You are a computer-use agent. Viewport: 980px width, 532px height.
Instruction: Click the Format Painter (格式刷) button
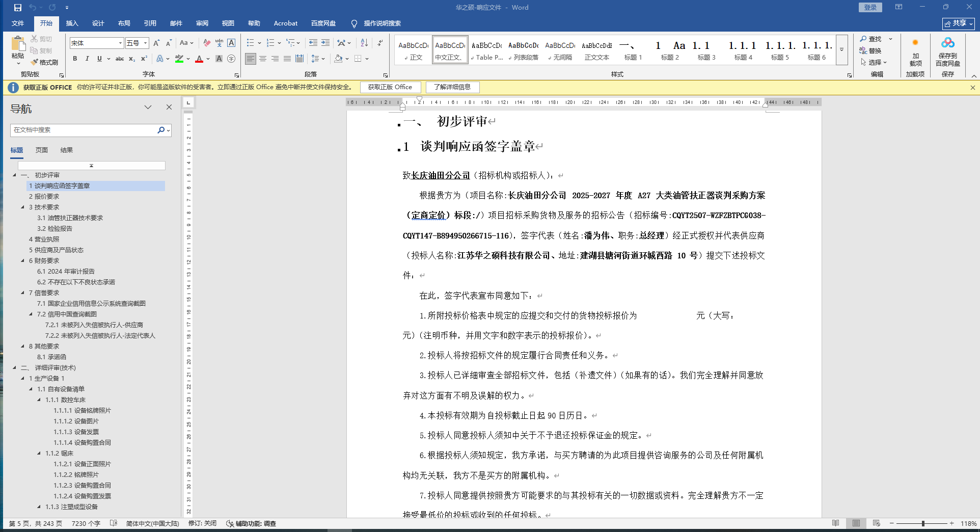tap(44, 62)
